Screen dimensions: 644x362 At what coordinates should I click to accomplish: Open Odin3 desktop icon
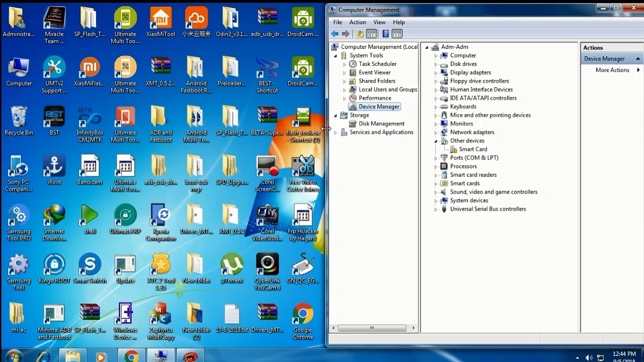[x=232, y=22]
